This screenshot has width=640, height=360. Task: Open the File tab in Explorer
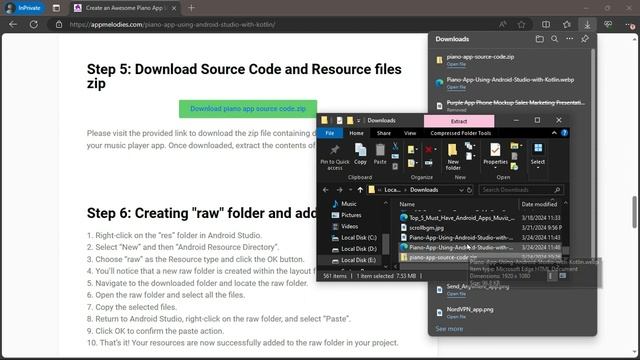pyautogui.click(x=330, y=133)
